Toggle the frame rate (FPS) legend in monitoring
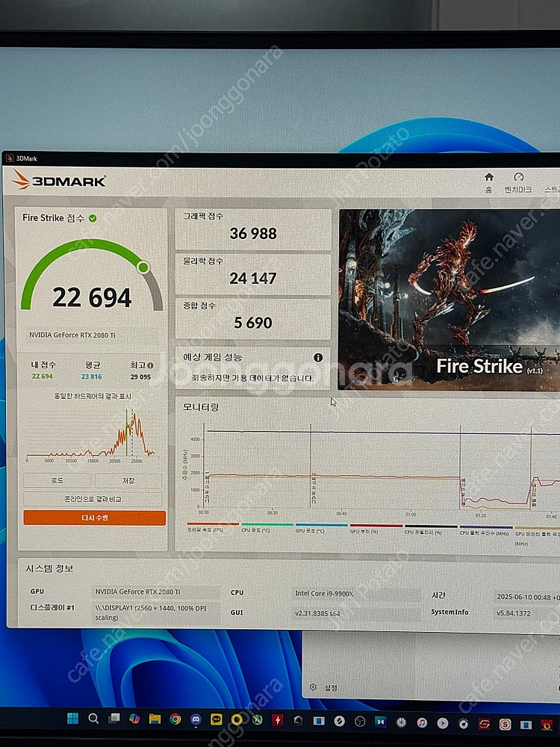Viewport: 560px width, 747px height. (213, 527)
